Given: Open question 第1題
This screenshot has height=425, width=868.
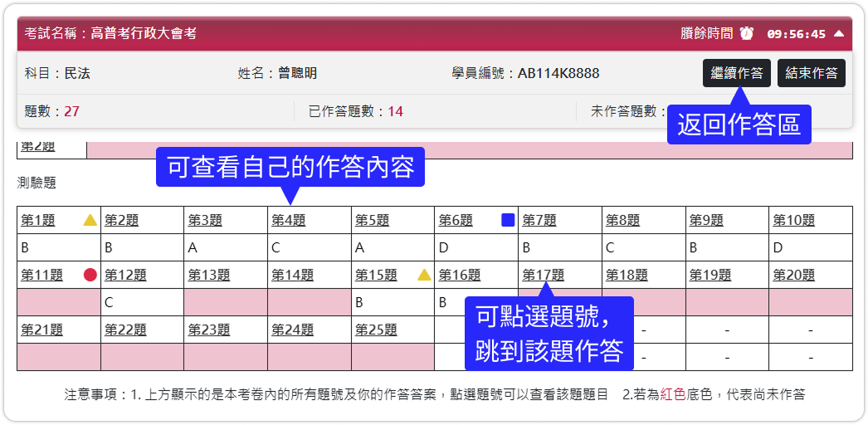Looking at the screenshot, I should [38, 220].
